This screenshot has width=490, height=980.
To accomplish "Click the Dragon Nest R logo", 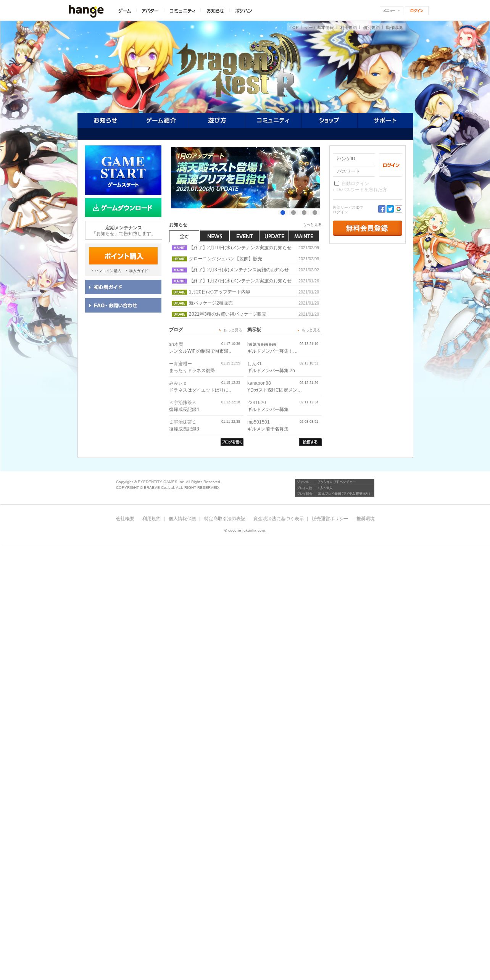I will (239, 67).
